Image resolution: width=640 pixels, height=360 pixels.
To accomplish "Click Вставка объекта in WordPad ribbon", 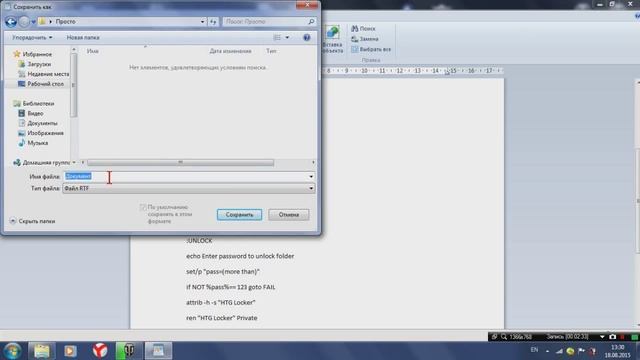I will 333,40.
